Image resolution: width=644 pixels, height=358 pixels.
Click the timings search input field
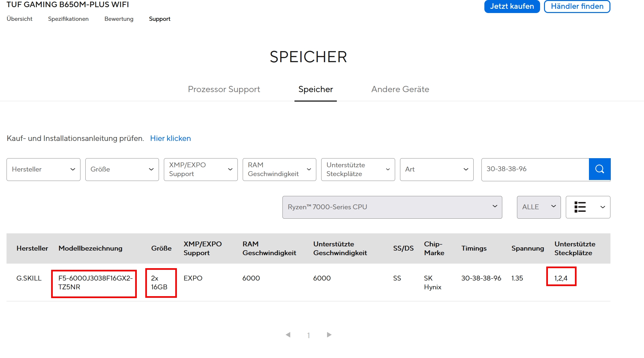tap(535, 169)
